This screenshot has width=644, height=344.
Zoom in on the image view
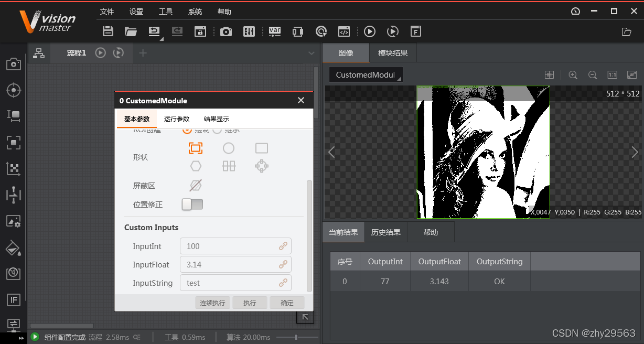pyautogui.click(x=573, y=75)
